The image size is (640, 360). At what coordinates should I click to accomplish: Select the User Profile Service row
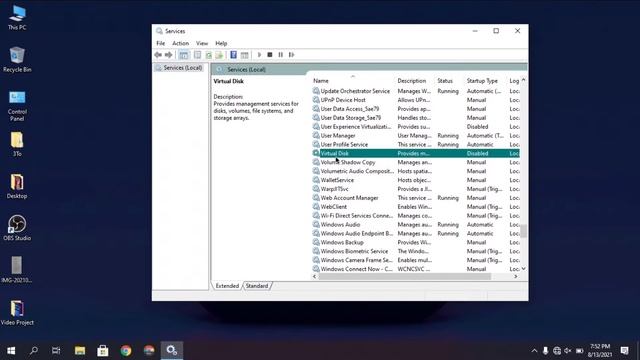(x=416, y=144)
